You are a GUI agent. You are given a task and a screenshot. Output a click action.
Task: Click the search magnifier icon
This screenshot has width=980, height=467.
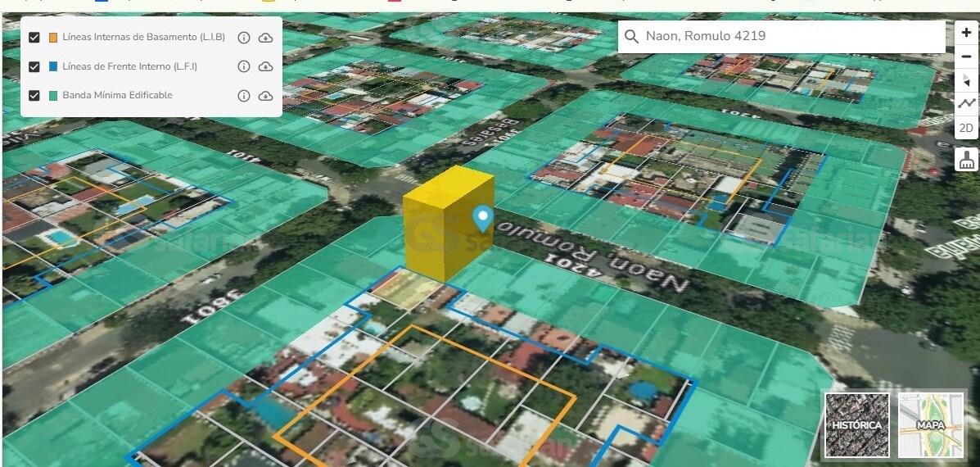click(631, 36)
